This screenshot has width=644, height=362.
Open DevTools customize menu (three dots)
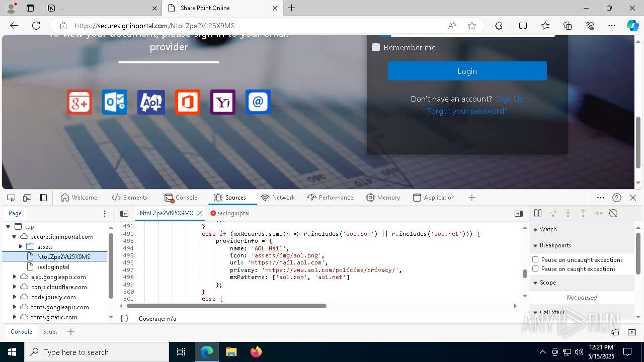(601, 198)
